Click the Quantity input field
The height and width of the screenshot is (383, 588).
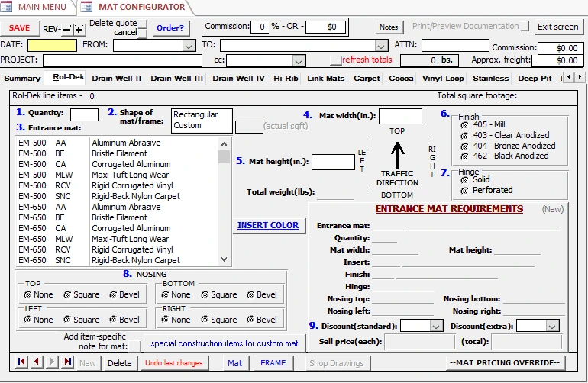pyautogui.click(x=84, y=114)
